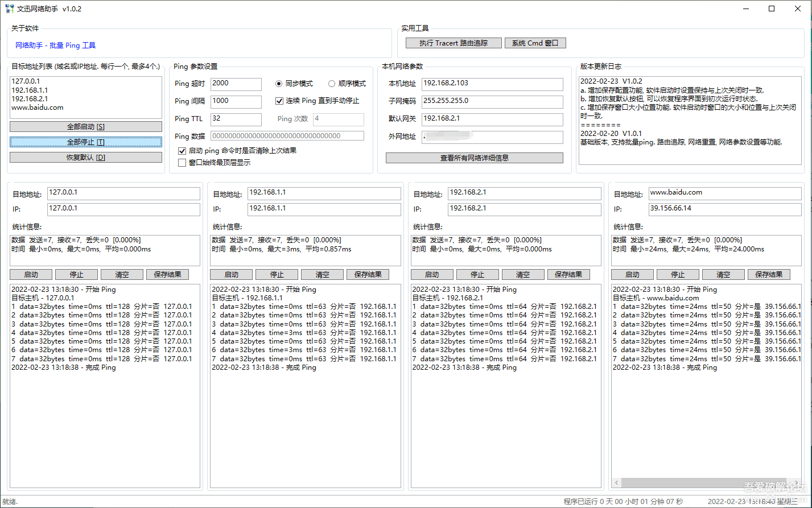Enable 窗口始终最顶层显示 option
This screenshot has width=812, height=508.
(182, 163)
